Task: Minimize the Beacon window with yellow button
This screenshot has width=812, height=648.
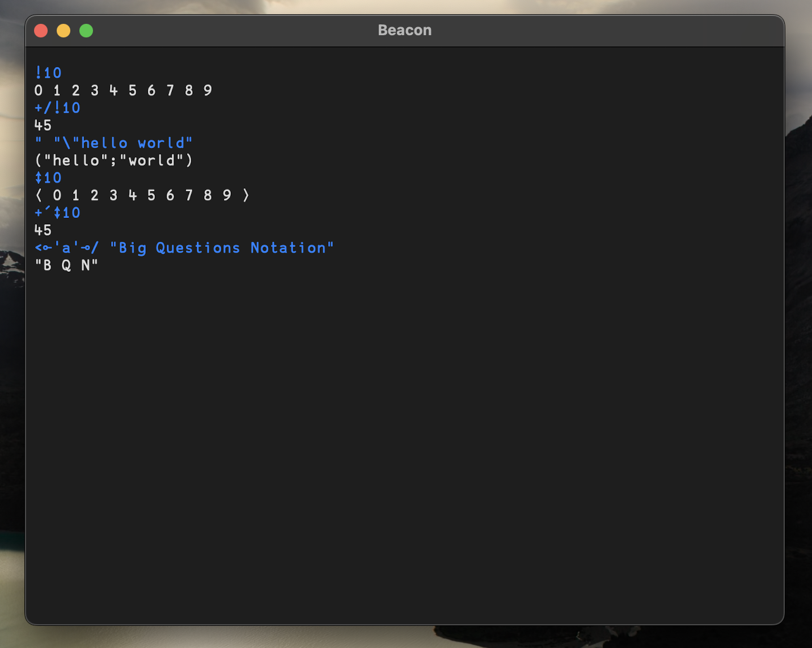Action: point(64,31)
